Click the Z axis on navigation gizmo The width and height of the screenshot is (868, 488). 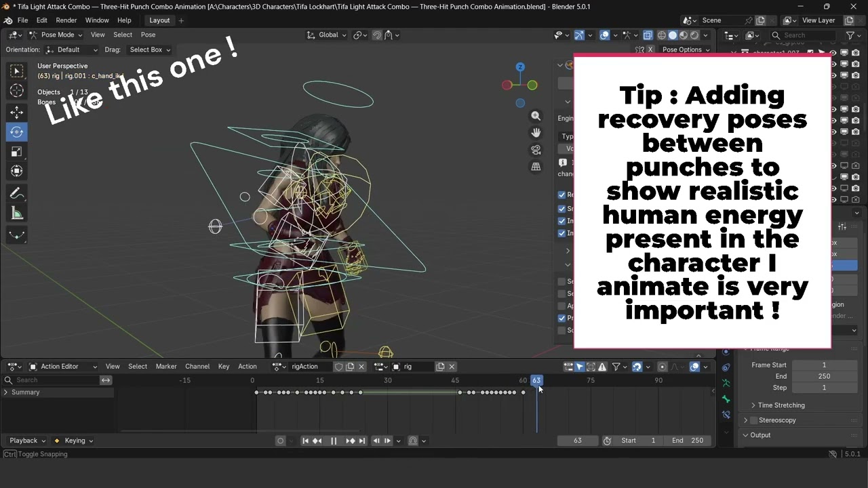[520, 67]
